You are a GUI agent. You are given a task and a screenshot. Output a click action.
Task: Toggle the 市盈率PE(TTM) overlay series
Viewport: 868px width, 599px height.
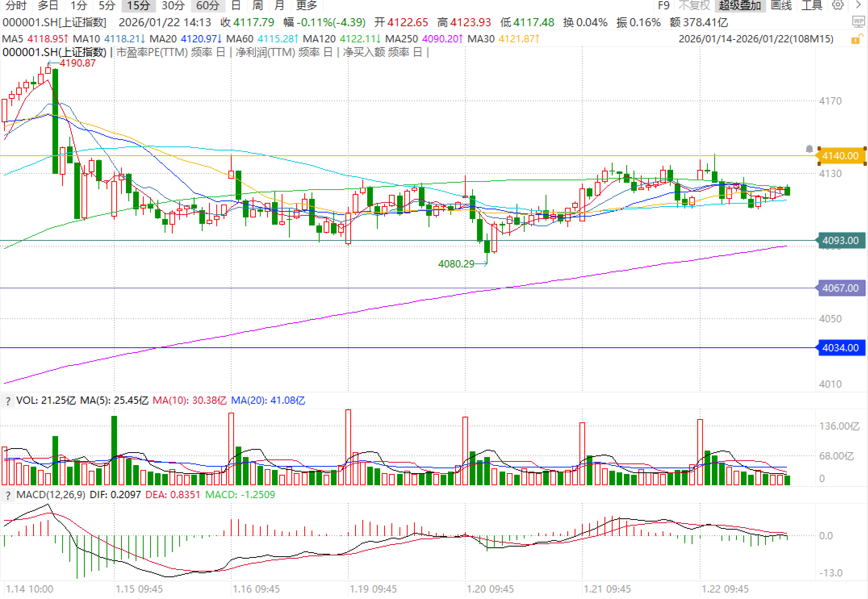(x=152, y=52)
